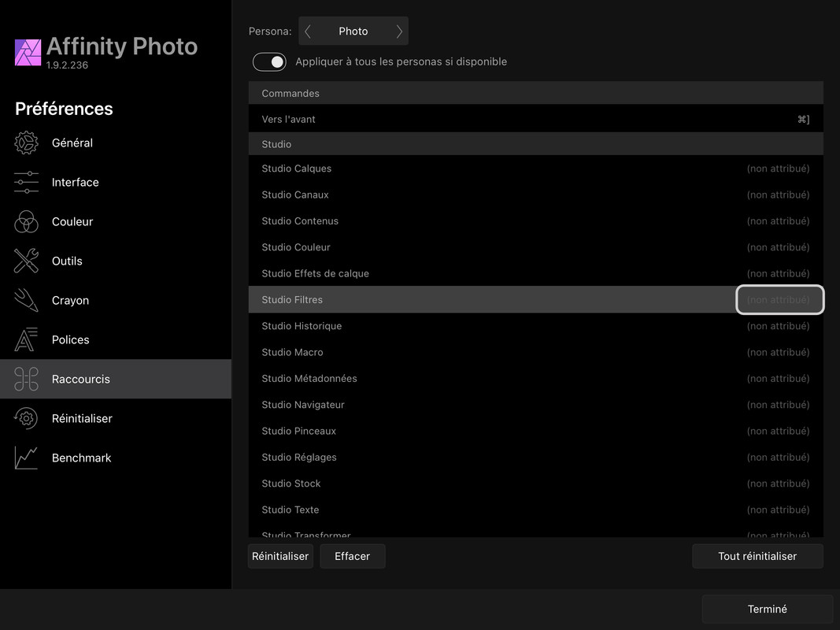840x630 pixels.
Task: Set the shortcut for Studio Texte
Action: (779, 510)
